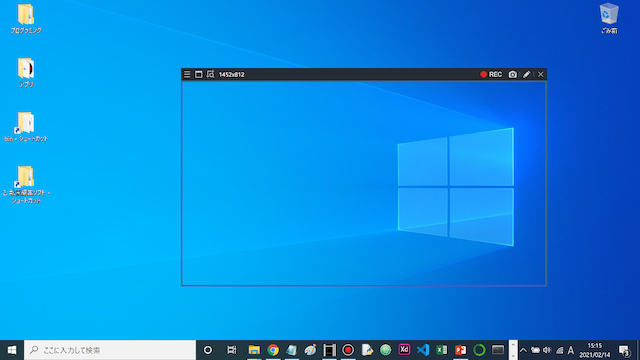The image size is (640, 360).
Task: Open the notepad app on taskbar
Action: pyautogui.click(x=291, y=350)
